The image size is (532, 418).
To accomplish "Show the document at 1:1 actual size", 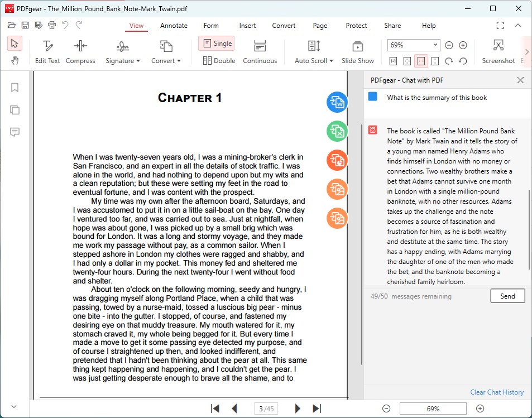I will coord(393,61).
